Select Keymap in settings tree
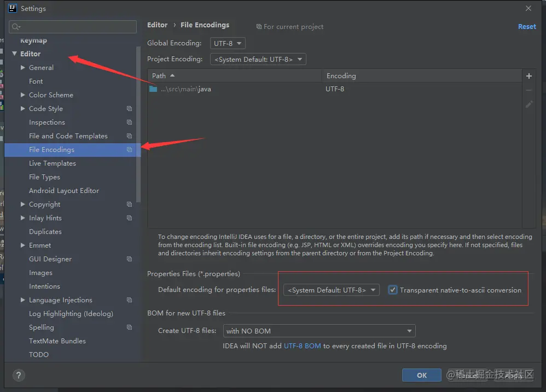Image resolution: width=546 pixels, height=392 pixels. coord(33,40)
